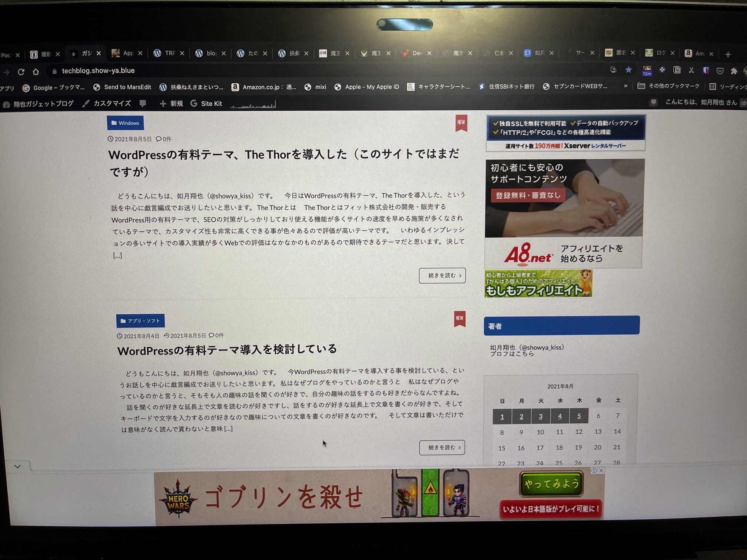Click the Pocket extension icon
Image resolution: width=747 pixels, height=560 pixels.
720,70
